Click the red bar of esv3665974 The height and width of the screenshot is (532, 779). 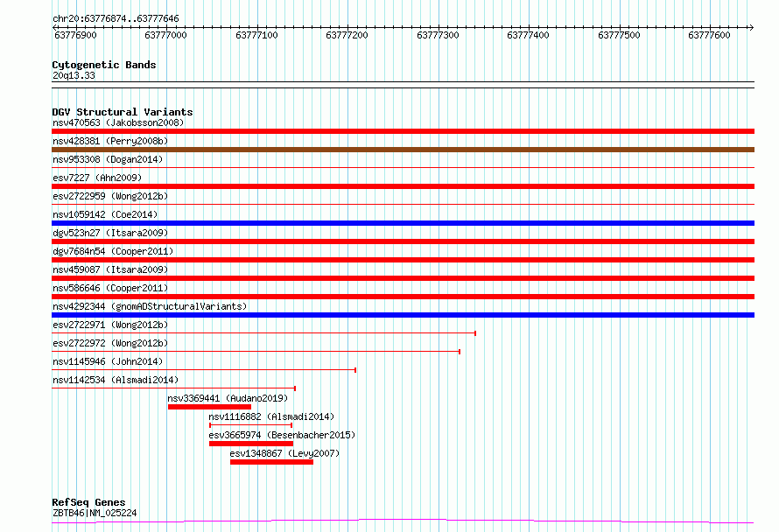(x=251, y=444)
